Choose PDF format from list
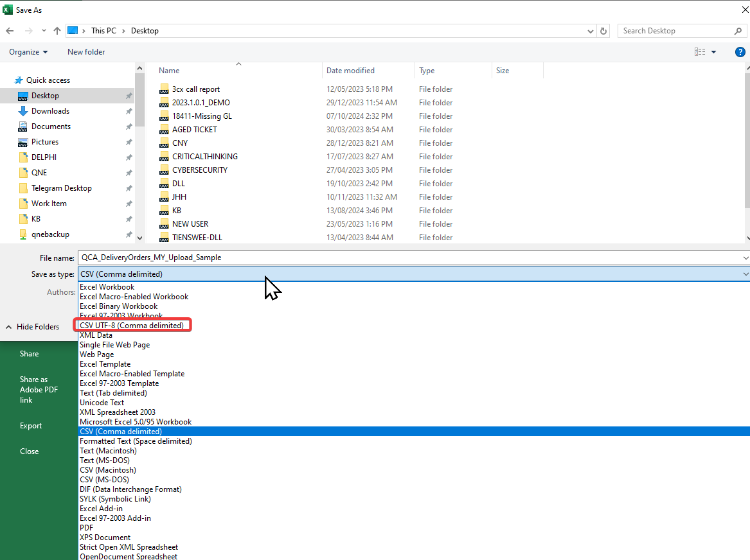Image resolution: width=750 pixels, height=560 pixels. tap(87, 528)
